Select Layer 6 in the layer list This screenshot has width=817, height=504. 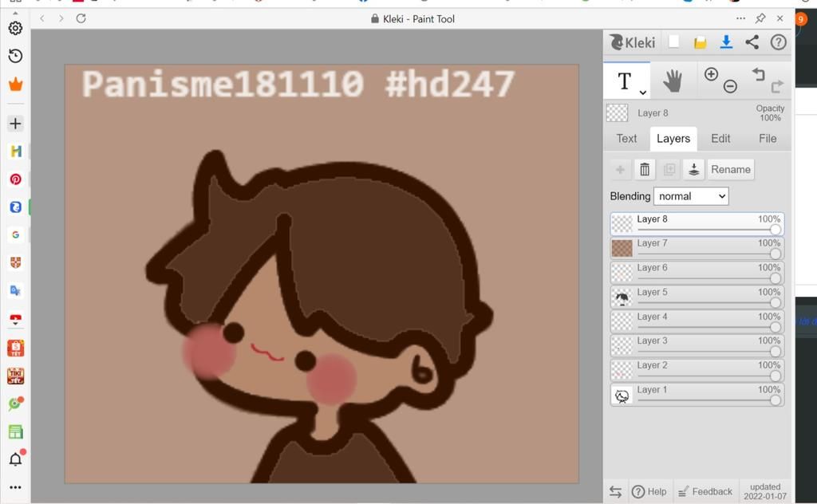[697, 273]
